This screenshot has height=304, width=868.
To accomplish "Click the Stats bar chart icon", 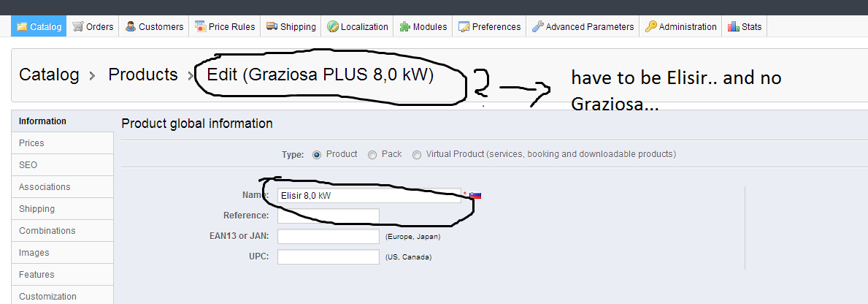I will pos(734,26).
